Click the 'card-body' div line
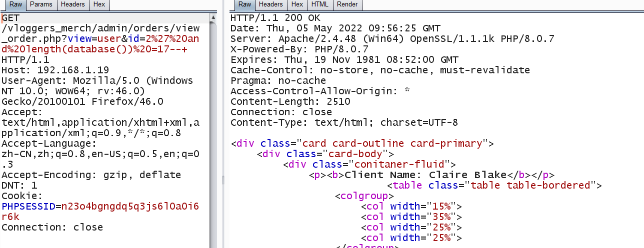The image size is (644, 248). click(325, 154)
